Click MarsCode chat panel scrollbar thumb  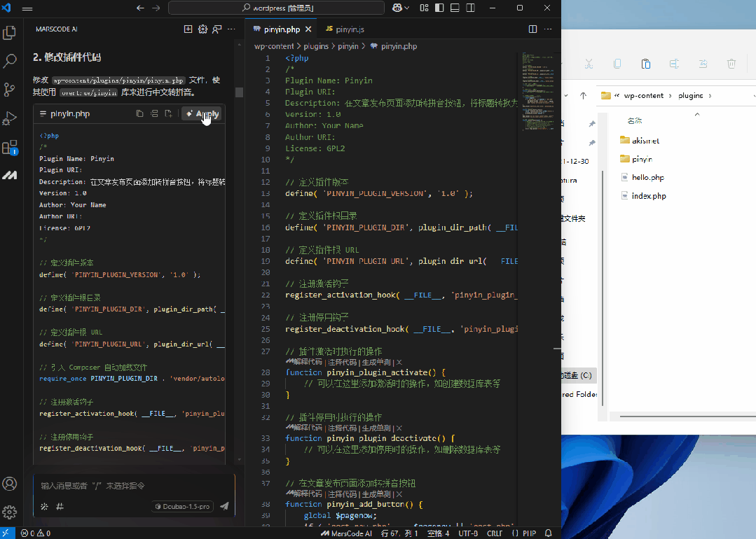[239, 92]
